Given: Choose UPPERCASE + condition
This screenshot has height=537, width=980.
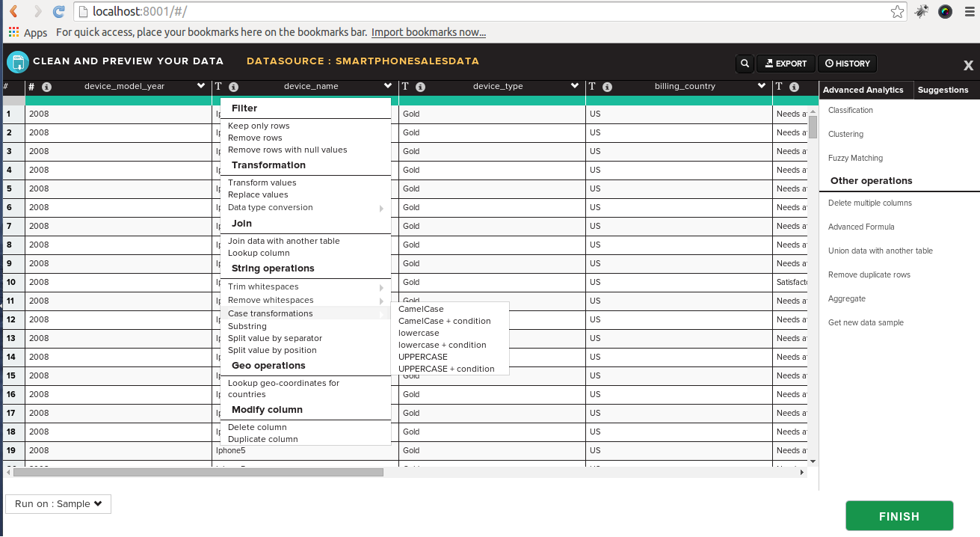Looking at the screenshot, I should pos(446,369).
